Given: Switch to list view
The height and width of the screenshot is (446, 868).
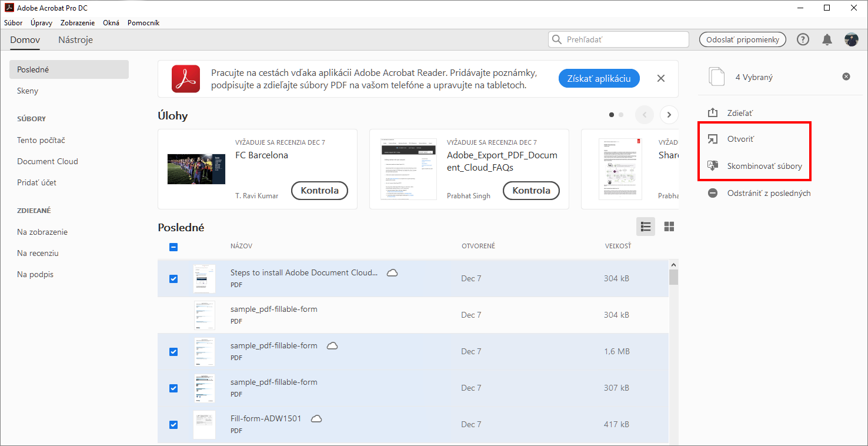Looking at the screenshot, I should pyautogui.click(x=646, y=227).
